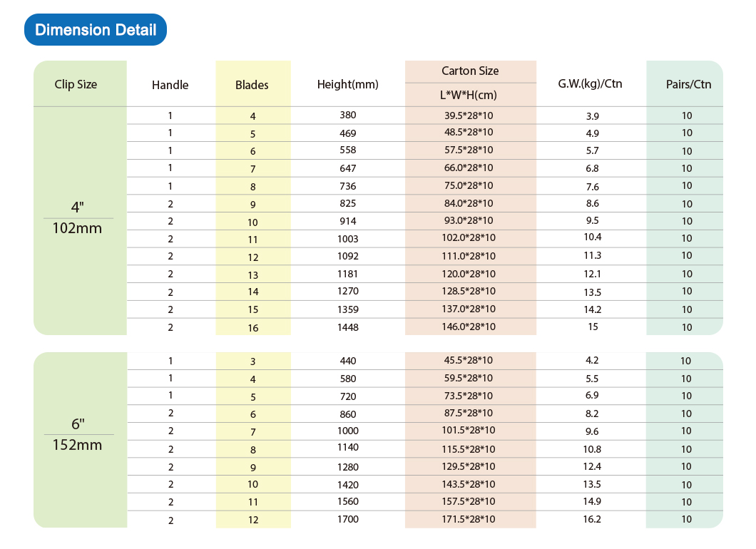Select gross weight 4.2
This screenshot has height=549, width=756.
[x=592, y=361]
